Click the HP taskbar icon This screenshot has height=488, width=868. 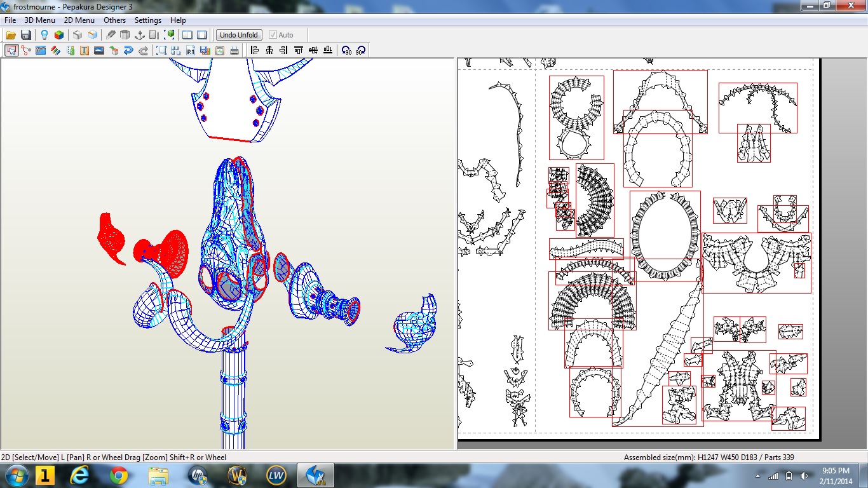point(198,475)
